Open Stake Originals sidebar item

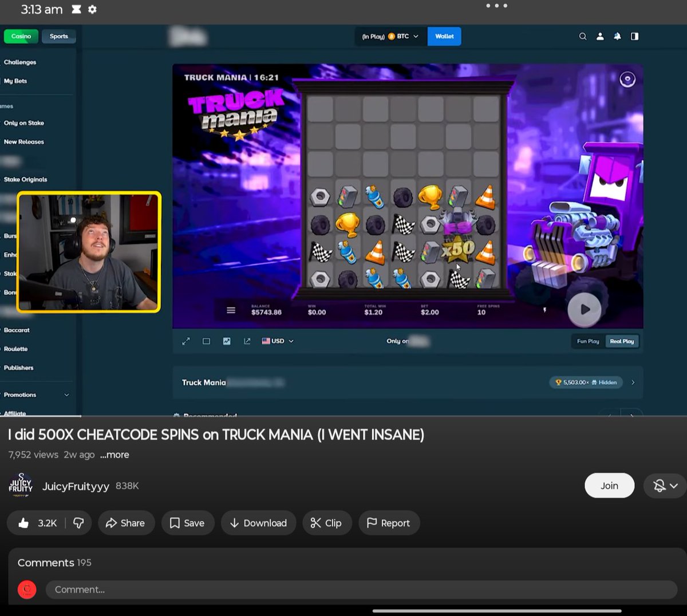[25, 180]
